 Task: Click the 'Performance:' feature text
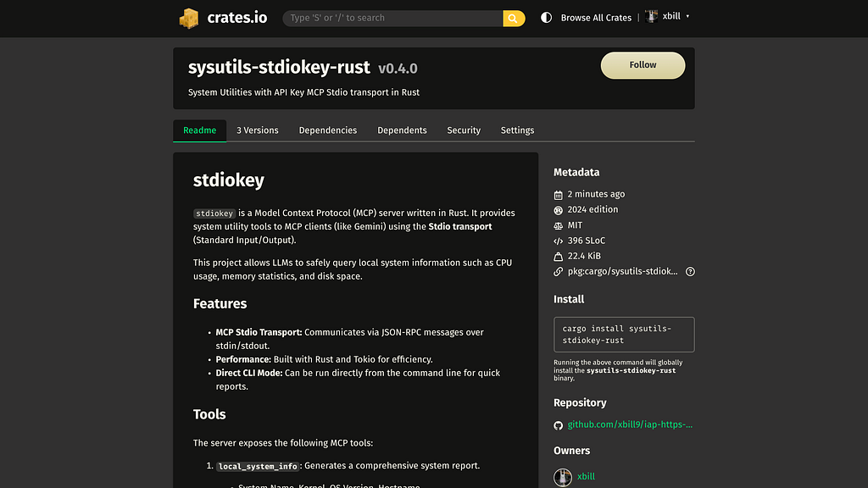pyautogui.click(x=243, y=359)
